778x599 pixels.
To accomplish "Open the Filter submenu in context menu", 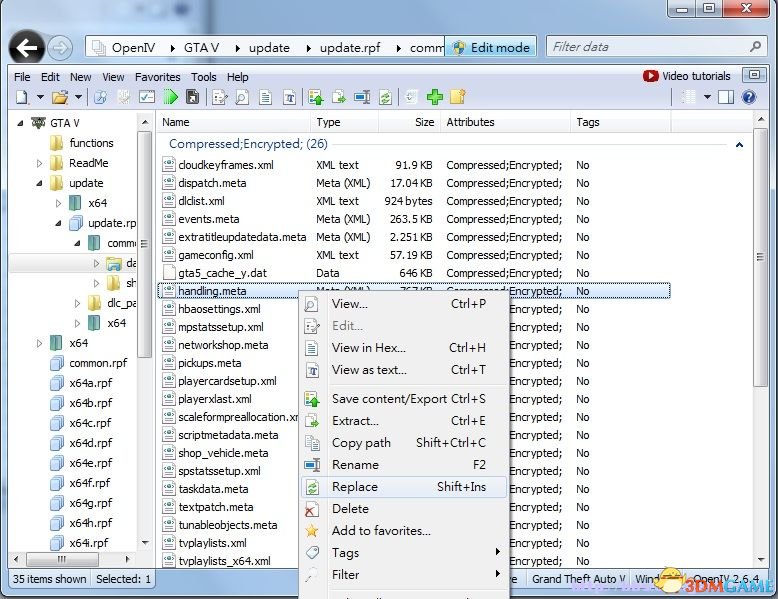I will (x=404, y=575).
